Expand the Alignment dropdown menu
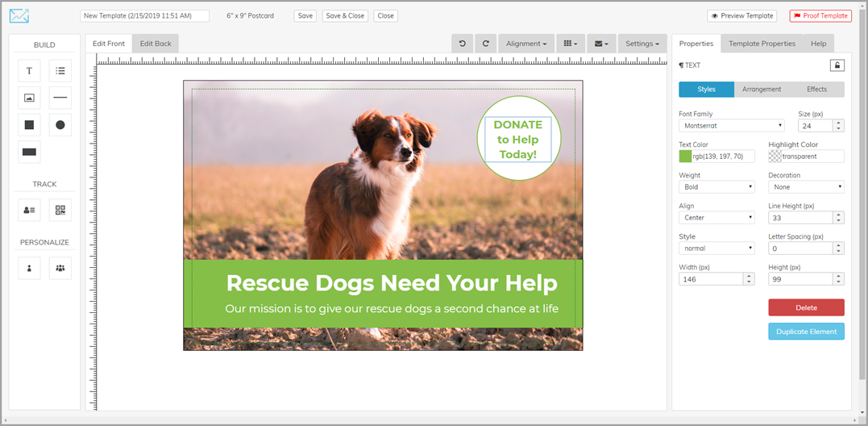 click(526, 44)
